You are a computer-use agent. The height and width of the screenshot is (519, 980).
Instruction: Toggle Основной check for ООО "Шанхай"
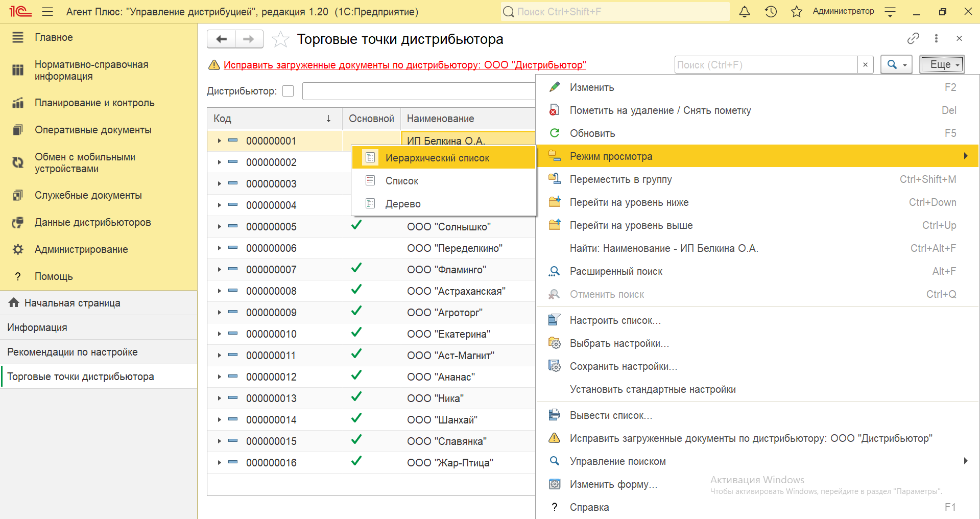coord(356,418)
